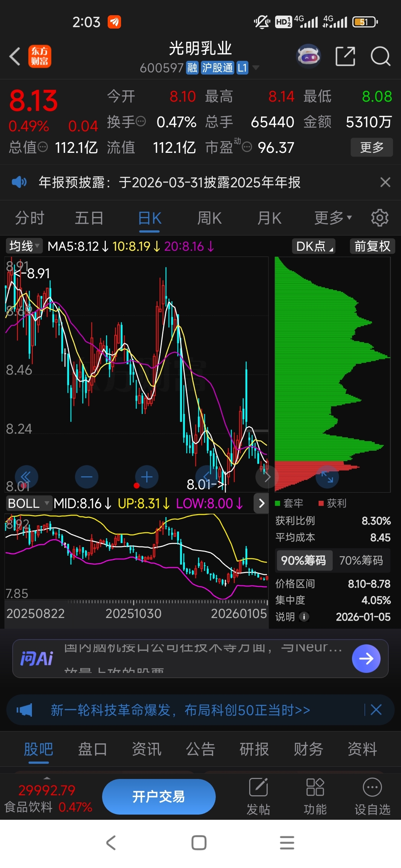
Task: Open the 财务 tab
Action: [309, 749]
